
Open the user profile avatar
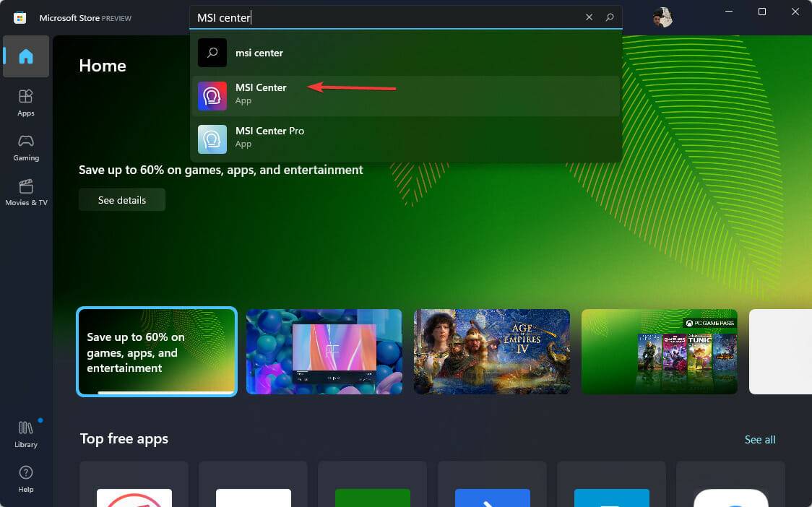click(x=662, y=17)
